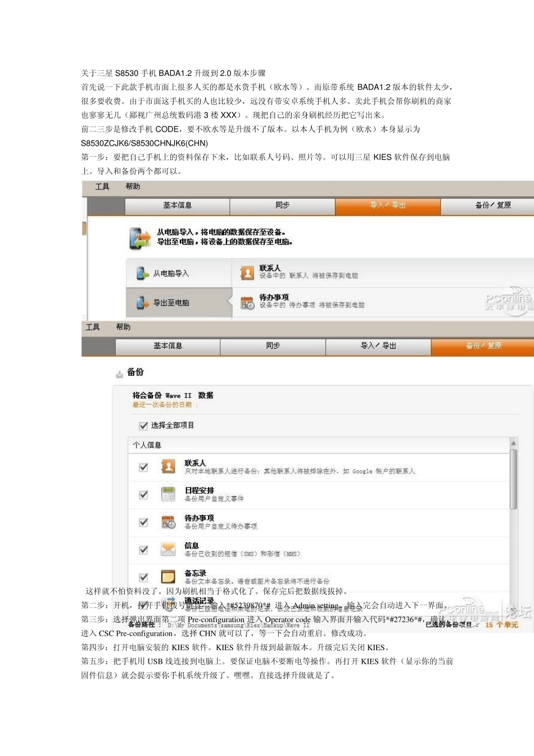Toggle 日程安排 backup checkbox
534x756 pixels.
pos(143,494)
